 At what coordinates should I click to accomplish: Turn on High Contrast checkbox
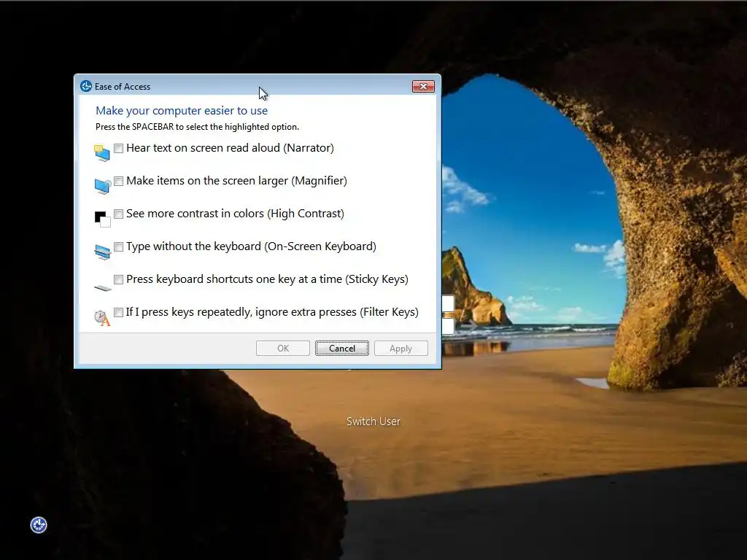click(x=119, y=214)
